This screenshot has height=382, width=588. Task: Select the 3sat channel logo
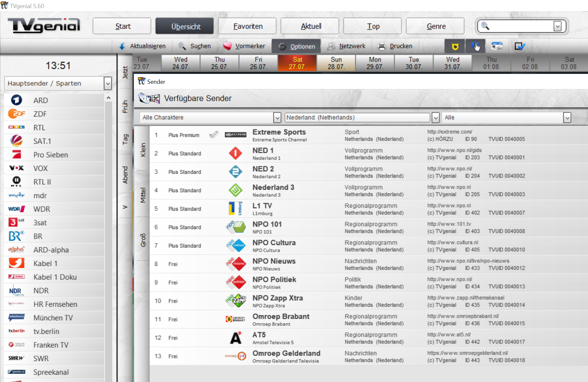17,222
